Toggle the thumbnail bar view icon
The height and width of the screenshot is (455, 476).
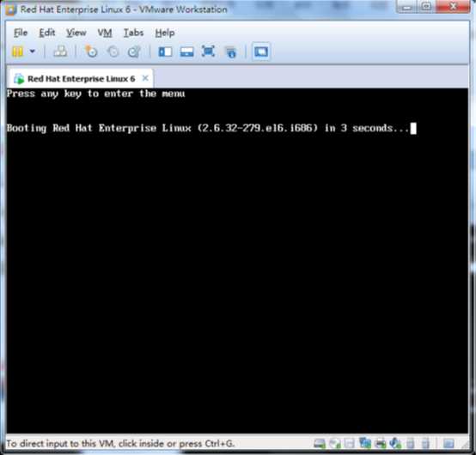point(186,52)
